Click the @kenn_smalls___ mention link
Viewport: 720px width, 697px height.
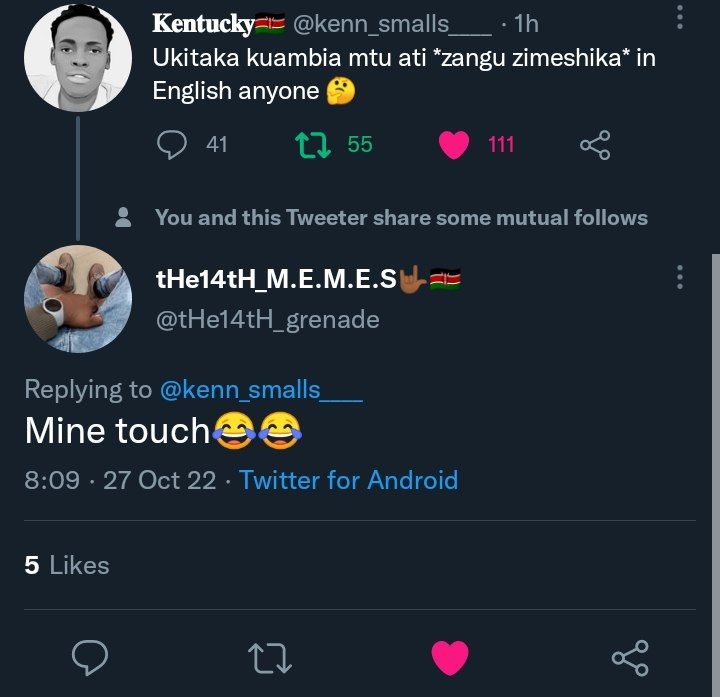click(x=261, y=390)
